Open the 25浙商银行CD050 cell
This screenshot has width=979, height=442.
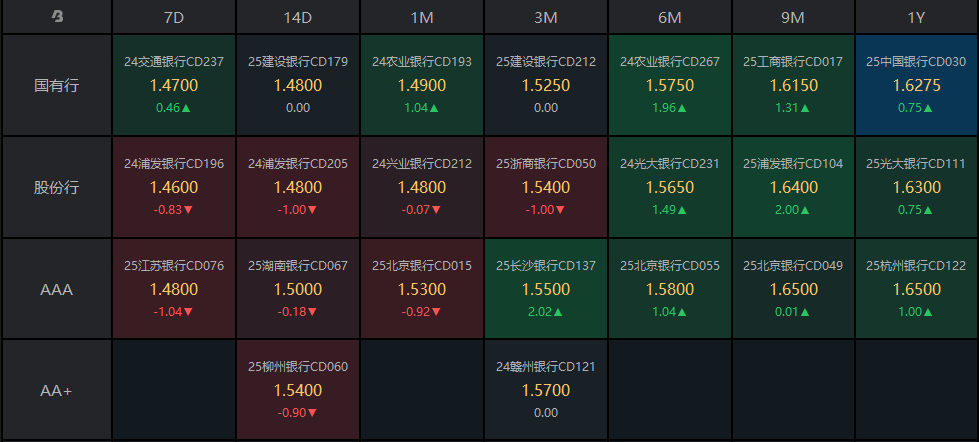pos(545,187)
